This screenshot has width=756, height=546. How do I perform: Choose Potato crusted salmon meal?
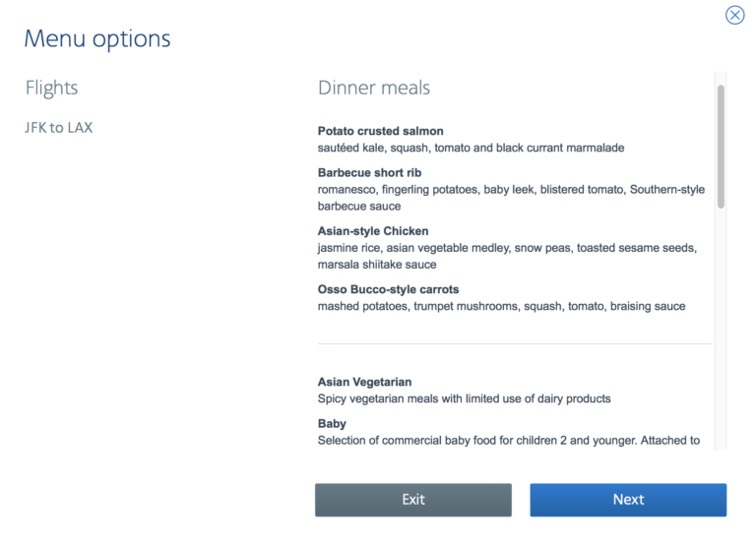point(380,131)
